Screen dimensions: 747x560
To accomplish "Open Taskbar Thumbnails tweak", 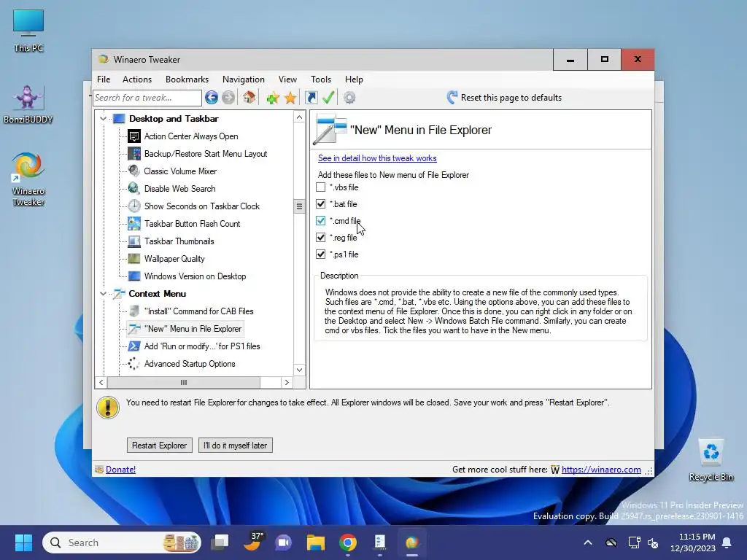I will click(x=179, y=241).
